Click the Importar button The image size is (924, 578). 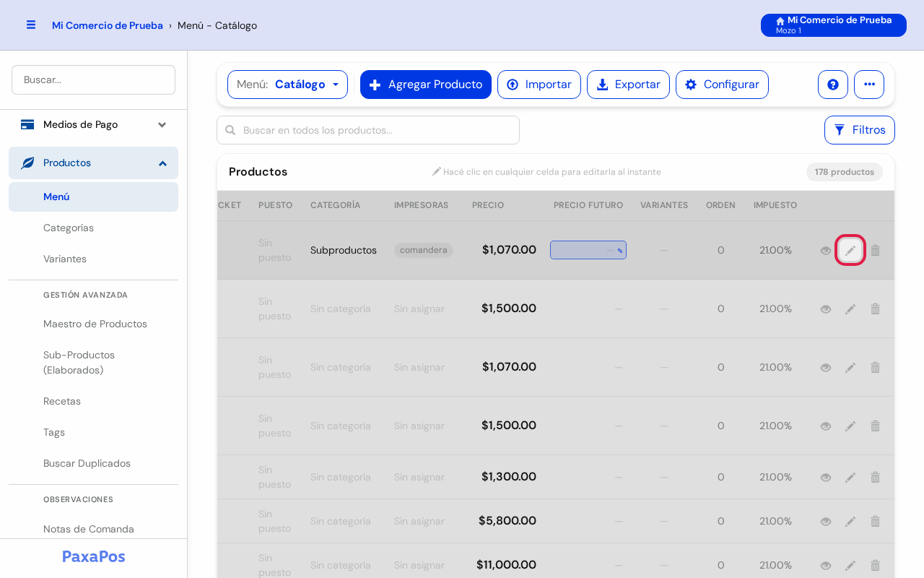(539, 85)
